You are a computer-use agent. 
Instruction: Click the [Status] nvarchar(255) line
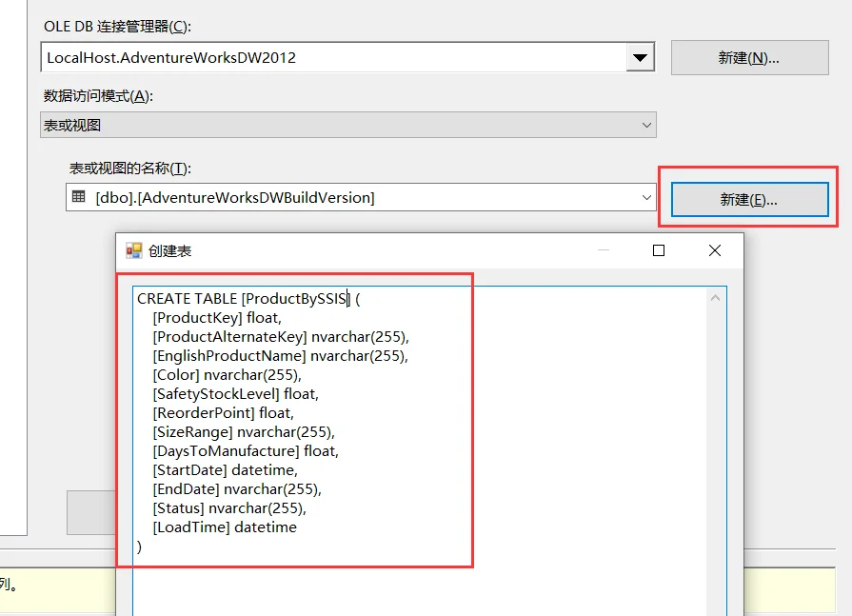pos(229,507)
